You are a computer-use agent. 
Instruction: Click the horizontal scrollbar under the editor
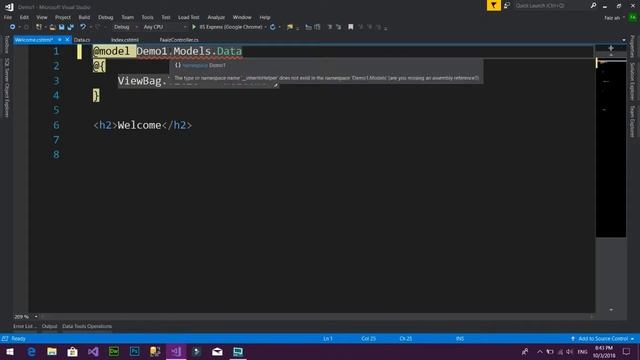(316, 317)
